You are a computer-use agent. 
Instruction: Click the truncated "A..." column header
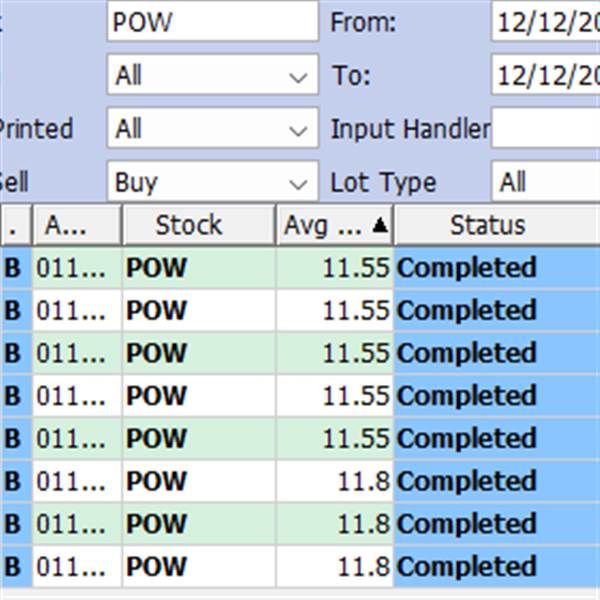click(76, 226)
